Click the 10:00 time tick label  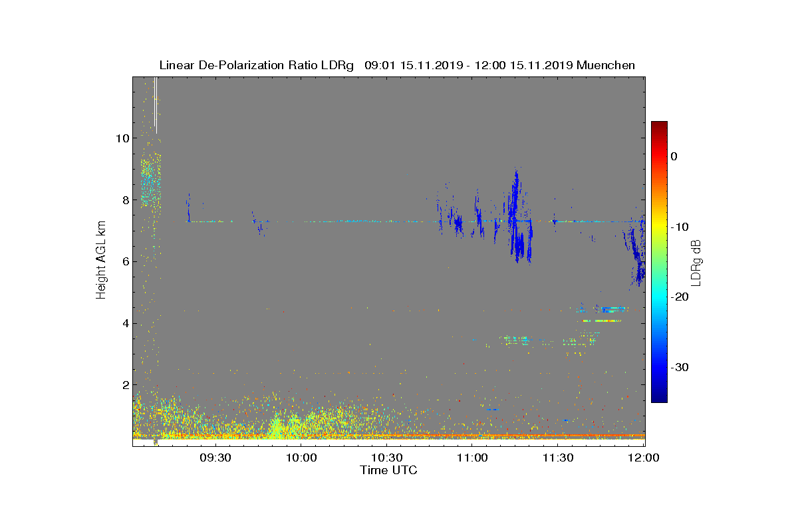tap(301, 458)
